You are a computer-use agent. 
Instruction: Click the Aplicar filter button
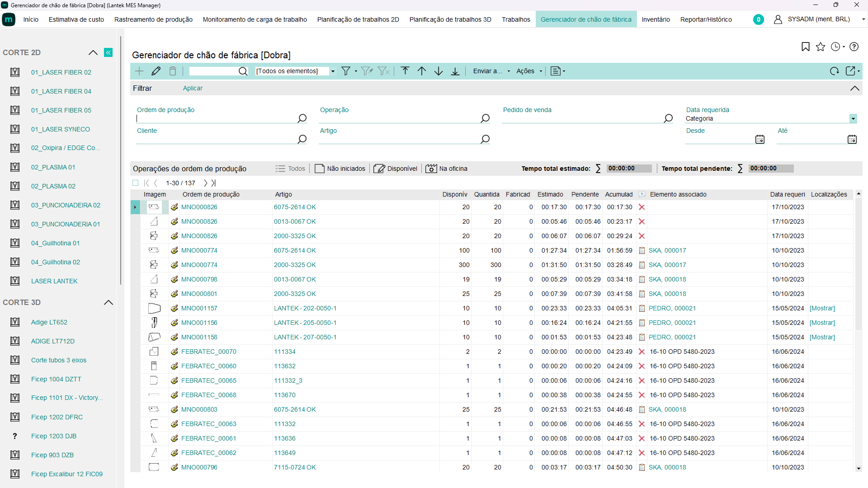pos(193,88)
